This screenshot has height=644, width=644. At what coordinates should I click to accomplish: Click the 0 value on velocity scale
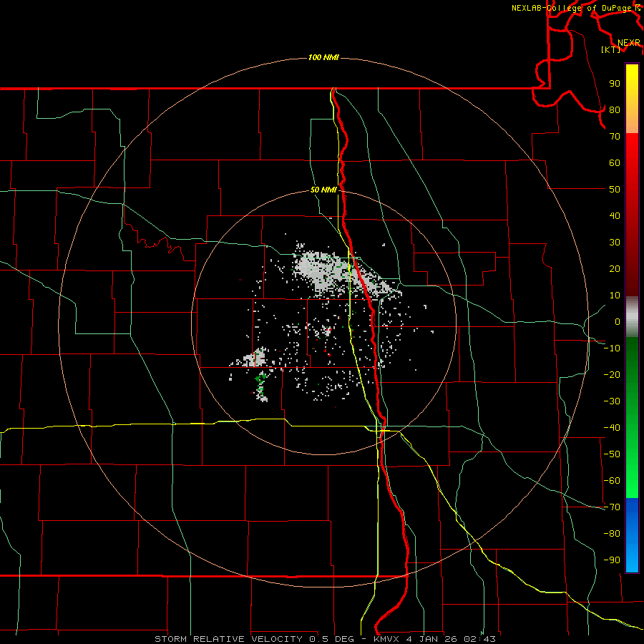tap(618, 322)
